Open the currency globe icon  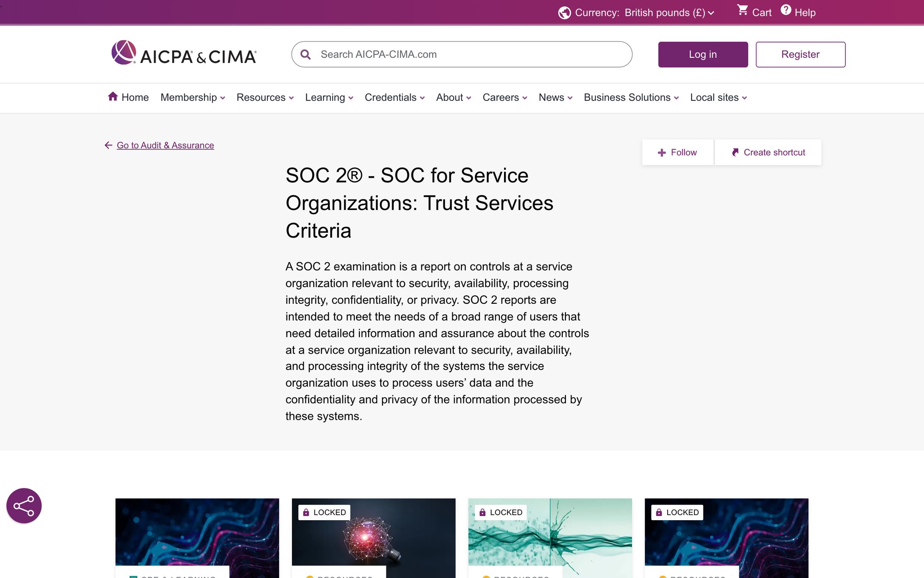[x=565, y=12]
